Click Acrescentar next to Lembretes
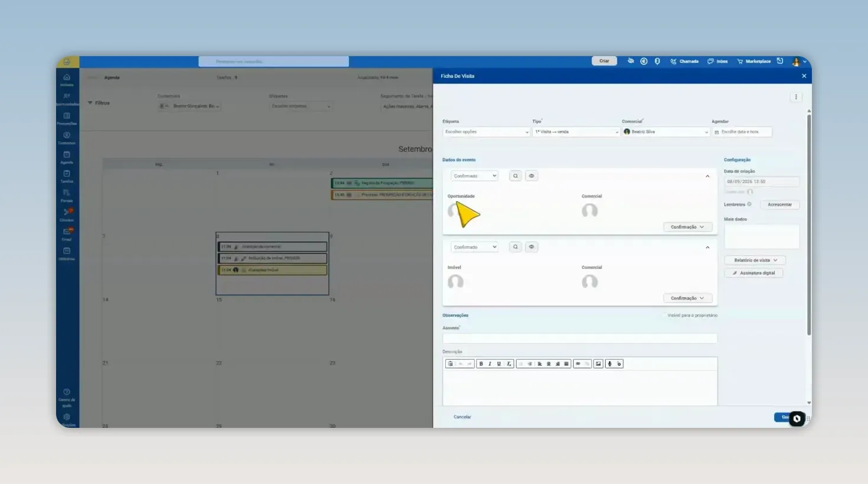Image resolution: width=868 pixels, height=484 pixels. pyautogui.click(x=779, y=204)
